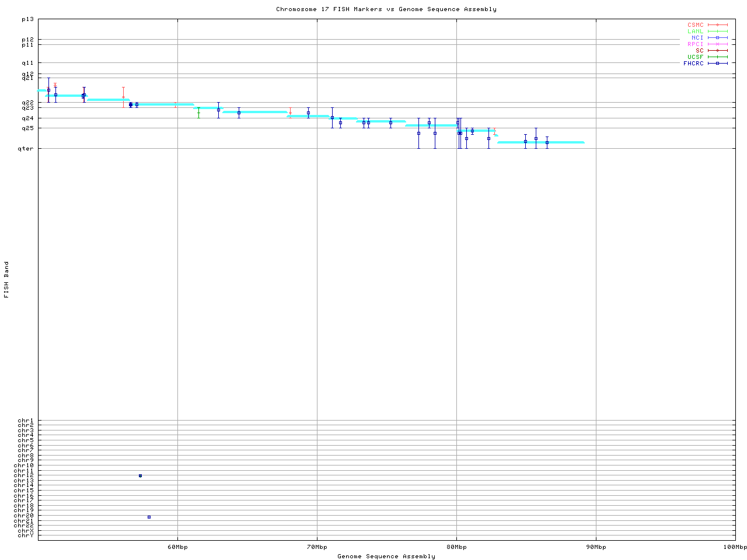Screen dimensions: 747x560
Task: Click the qter y-axis label
Action: (x=27, y=148)
